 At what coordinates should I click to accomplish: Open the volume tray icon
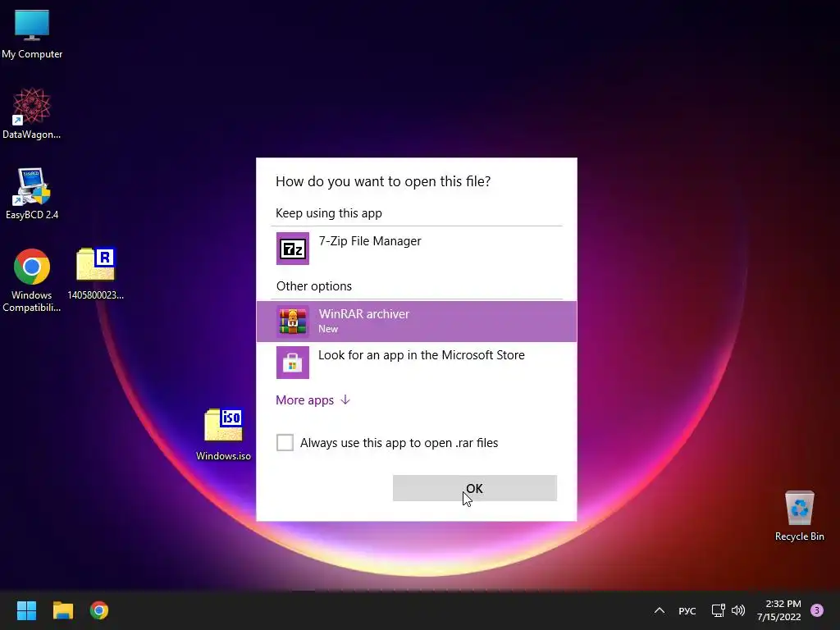(x=738, y=610)
